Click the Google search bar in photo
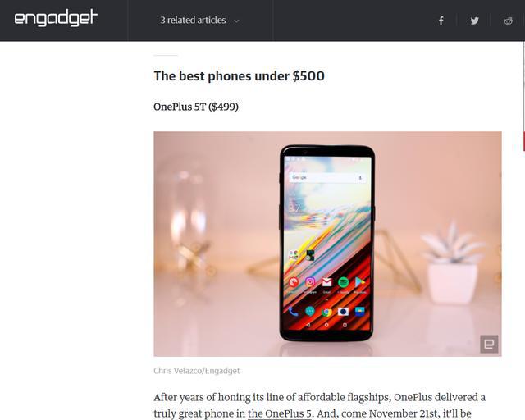525x420 pixels. point(327,178)
